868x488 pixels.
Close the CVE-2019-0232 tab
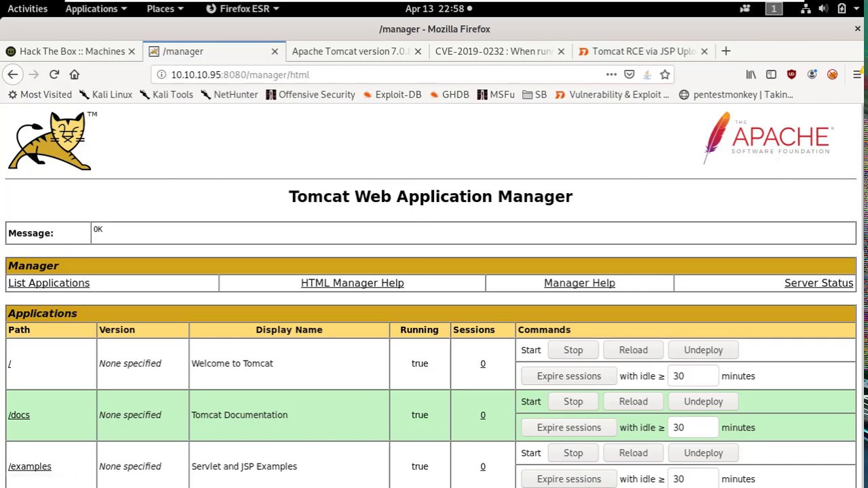(x=561, y=52)
